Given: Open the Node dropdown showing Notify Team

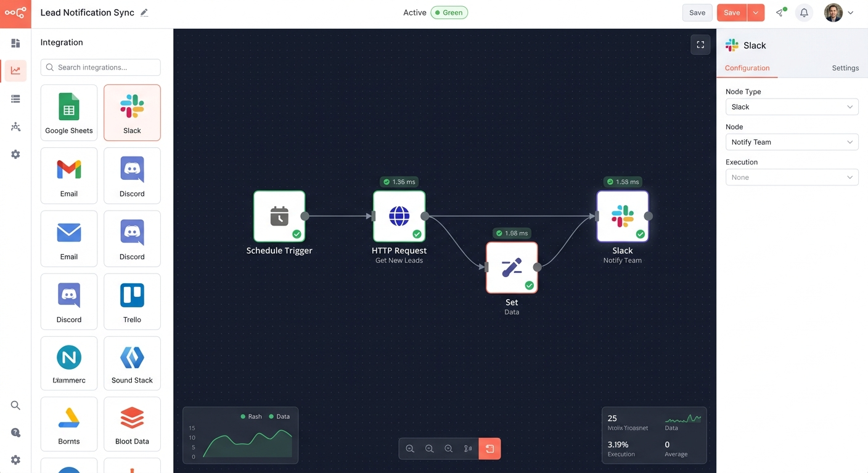Looking at the screenshot, I should coord(792,142).
